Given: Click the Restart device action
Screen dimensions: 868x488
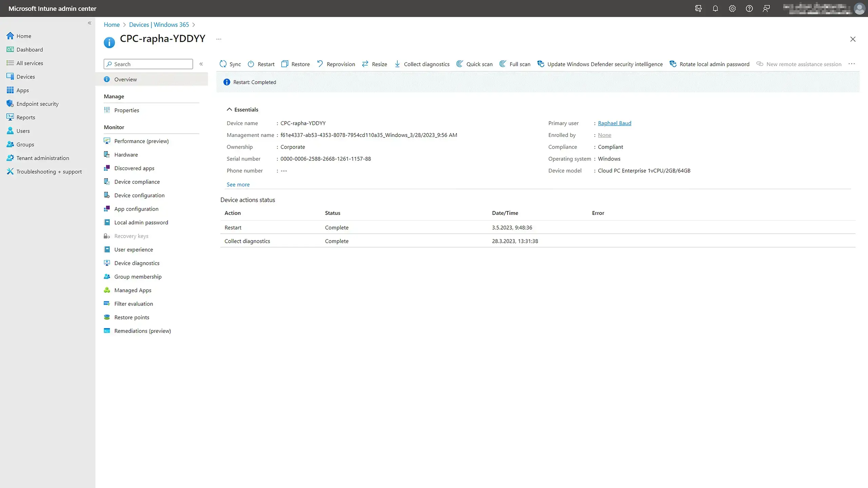Looking at the screenshot, I should [261, 64].
